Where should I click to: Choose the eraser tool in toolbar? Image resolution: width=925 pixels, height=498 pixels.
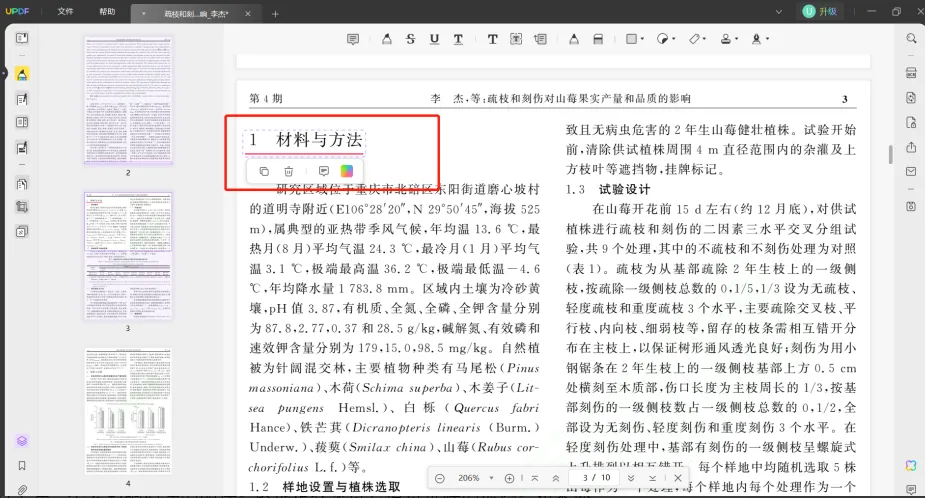click(598, 39)
